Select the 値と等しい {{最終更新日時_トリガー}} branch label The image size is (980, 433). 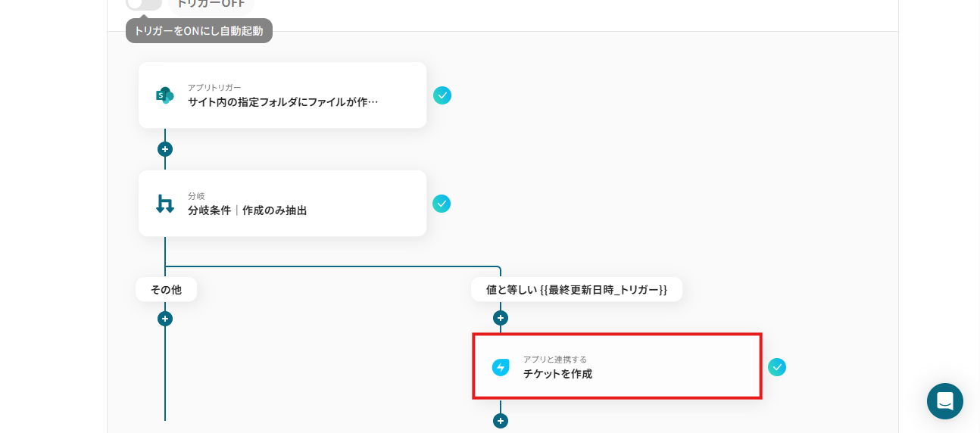(x=576, y=289)
